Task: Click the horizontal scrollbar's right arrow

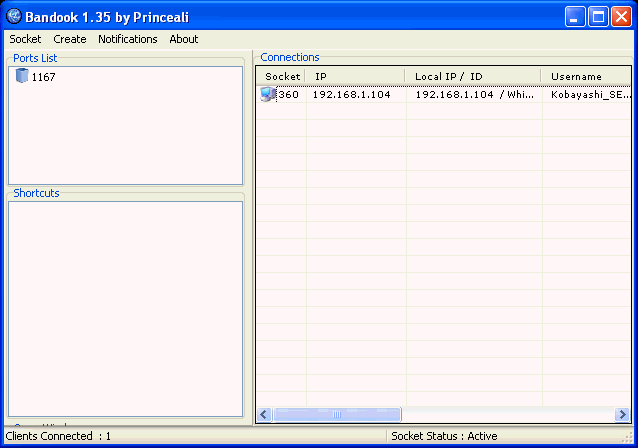Action: [x=623, y=414]
